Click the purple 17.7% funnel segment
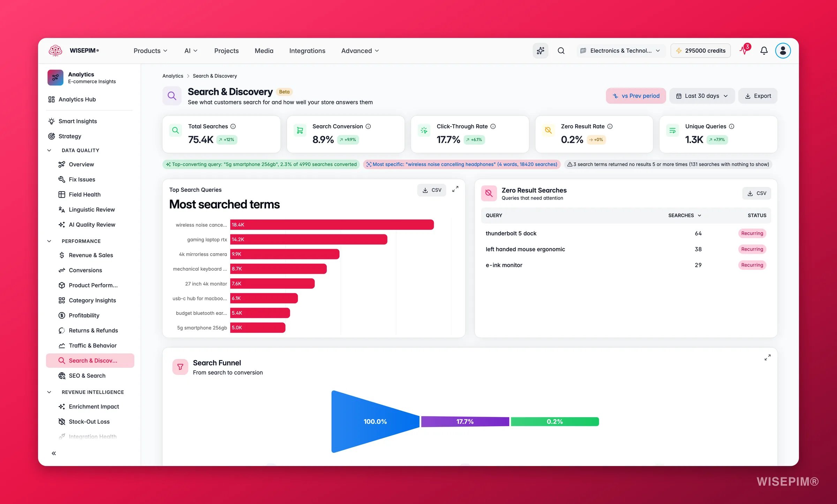This screenshot has height=504, width=837. click(465, 421)
